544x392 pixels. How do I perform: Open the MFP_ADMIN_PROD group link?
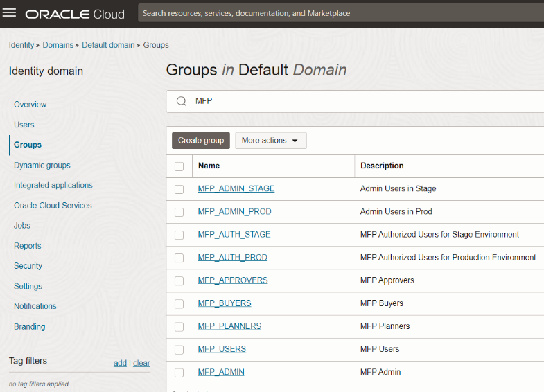pos(234,211)
